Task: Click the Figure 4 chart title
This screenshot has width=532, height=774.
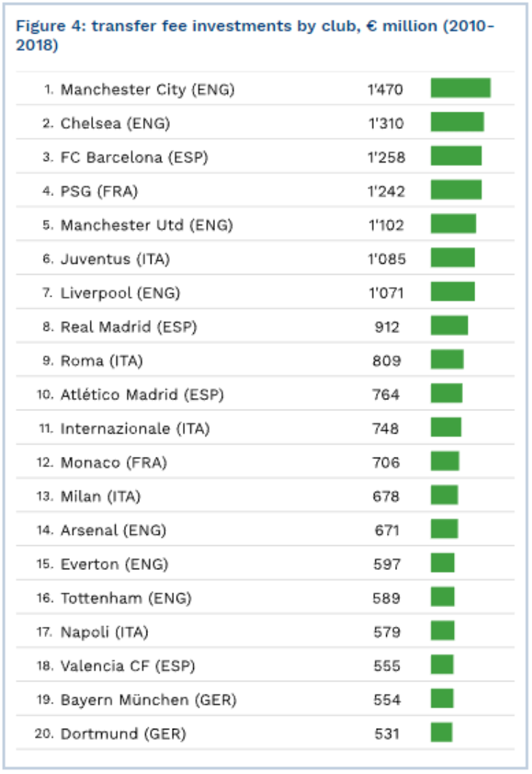Action: [x=255, y=35]
